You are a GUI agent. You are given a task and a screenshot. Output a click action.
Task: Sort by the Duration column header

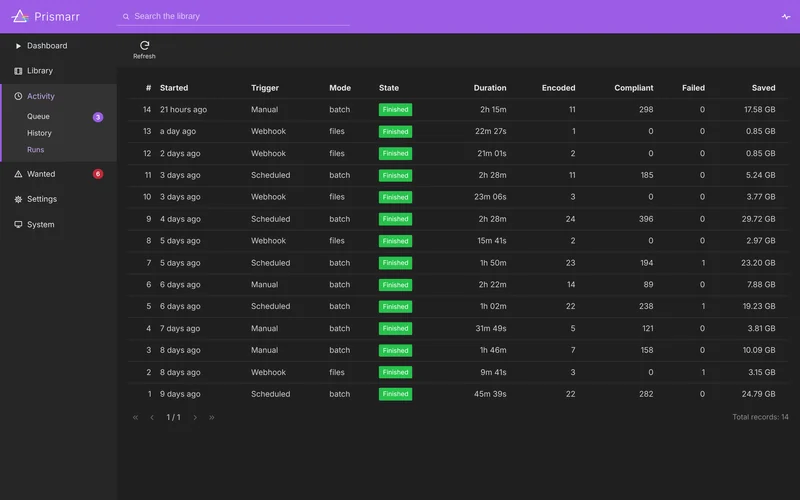490,88
